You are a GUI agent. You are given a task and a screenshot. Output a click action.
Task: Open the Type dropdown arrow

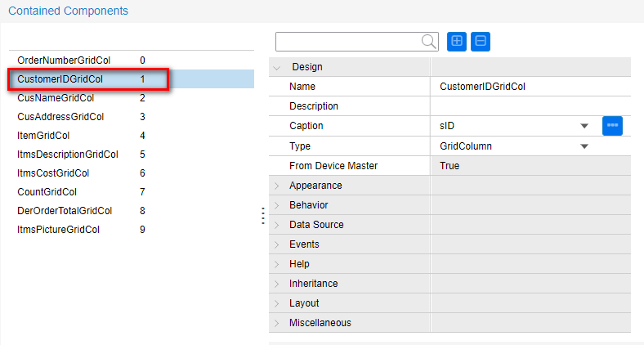coord(584,146)
